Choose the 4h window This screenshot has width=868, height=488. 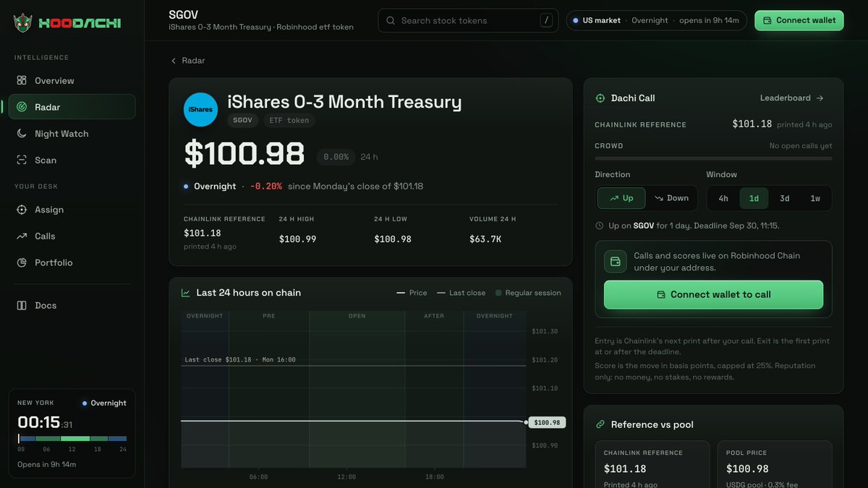click(x=723, y=198)
